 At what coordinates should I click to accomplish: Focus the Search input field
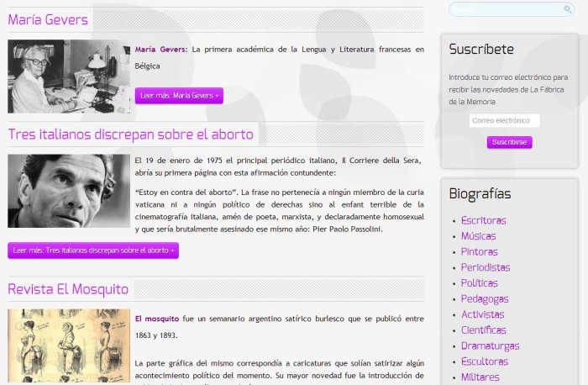pyautogui.click(x=511, y=9)
